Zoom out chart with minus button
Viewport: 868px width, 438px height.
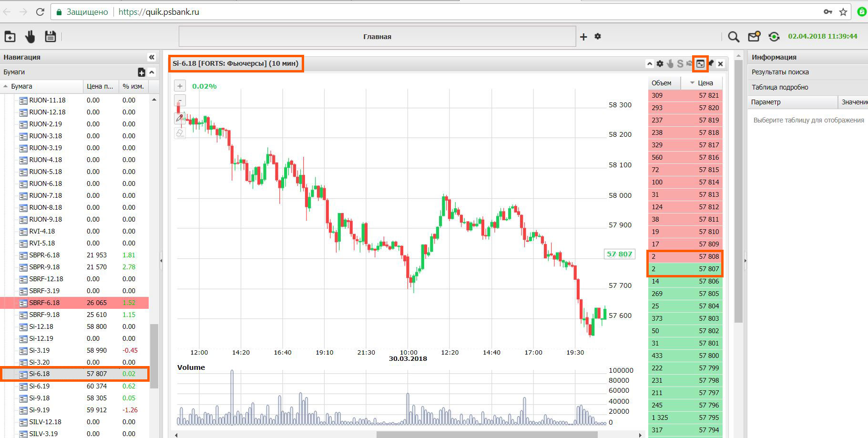tap(180, 101)
